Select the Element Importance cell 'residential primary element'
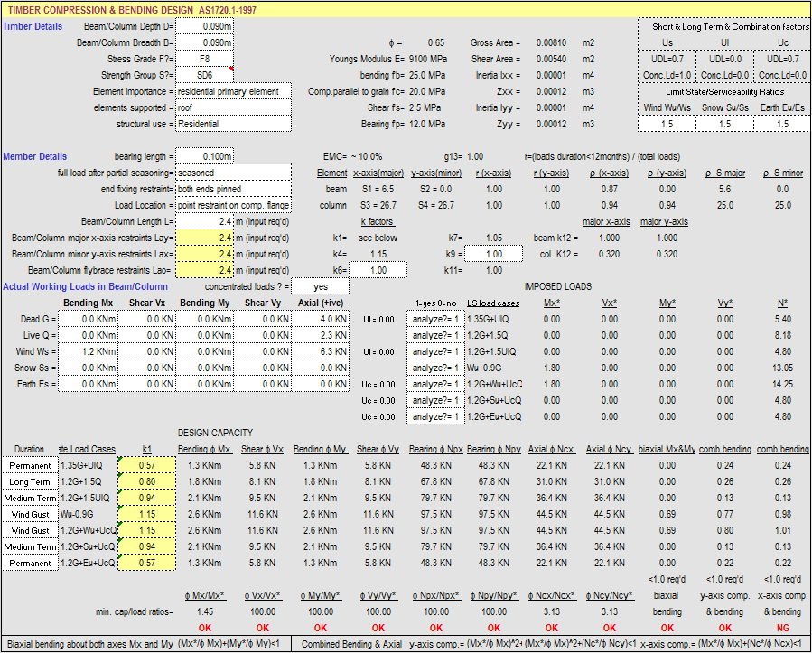Viewport: 812px width, 653px height. pyautogui.click(x=234, y=91)
